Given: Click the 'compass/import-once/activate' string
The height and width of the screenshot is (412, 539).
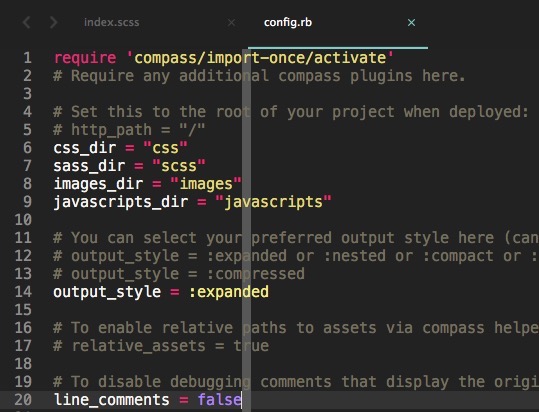Looking at the screenshot, I should (x=260, y=58).
